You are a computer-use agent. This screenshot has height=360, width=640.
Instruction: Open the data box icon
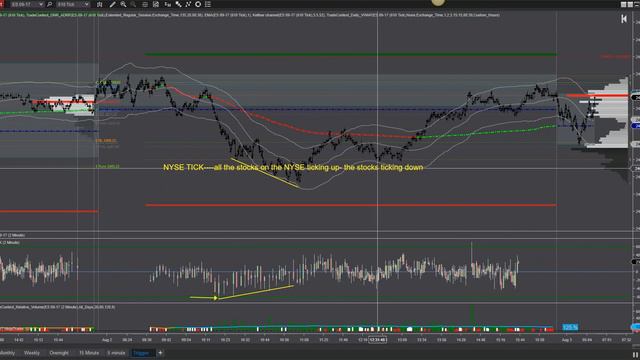tap(167, 4)
